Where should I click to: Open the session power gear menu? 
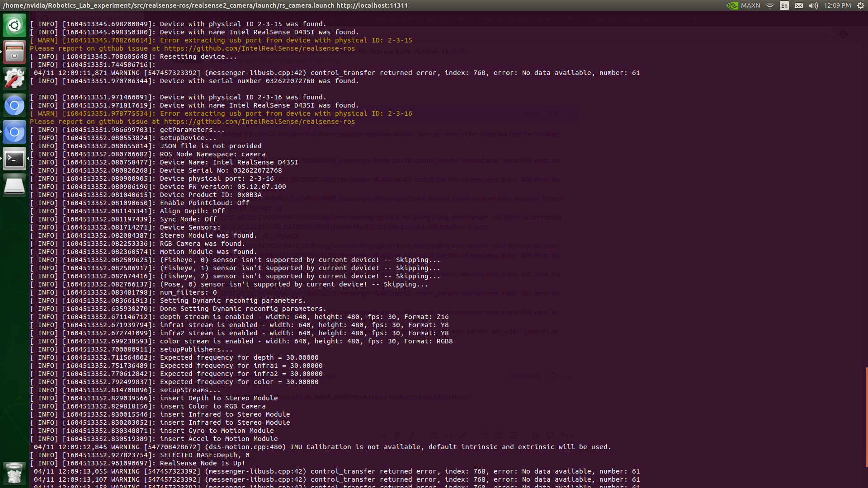(x=860, y=5)
